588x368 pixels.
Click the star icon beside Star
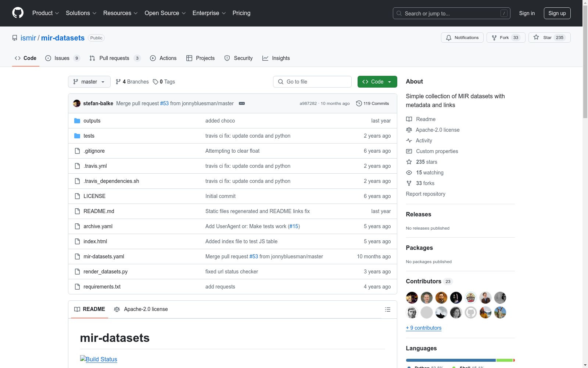coord(536,37)
